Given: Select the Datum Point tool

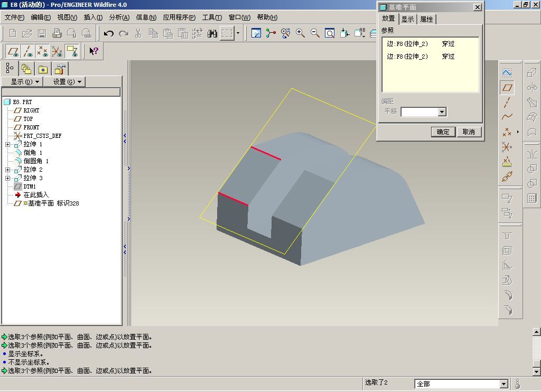Looking at the screenshot, I should (507, 132).
